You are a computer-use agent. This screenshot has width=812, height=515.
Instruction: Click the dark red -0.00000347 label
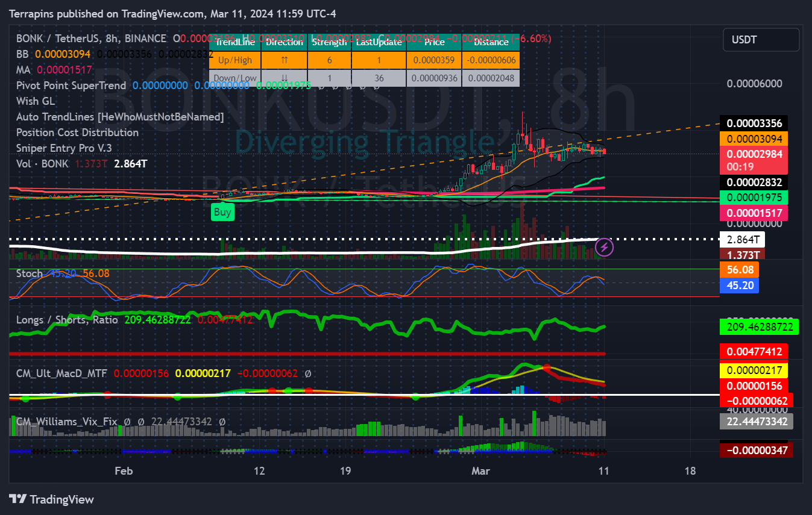tap(757, 450)
